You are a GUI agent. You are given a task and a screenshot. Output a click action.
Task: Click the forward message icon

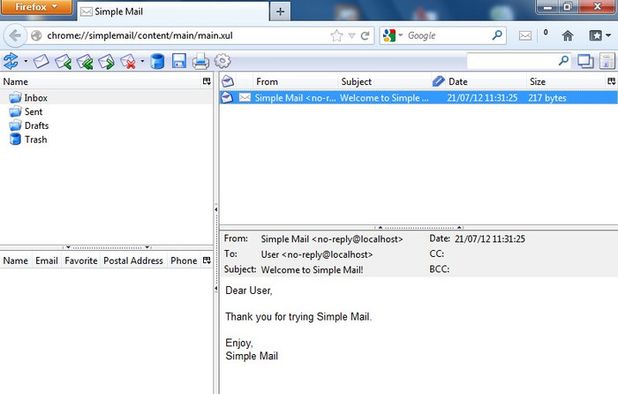(x=106, y=62)
